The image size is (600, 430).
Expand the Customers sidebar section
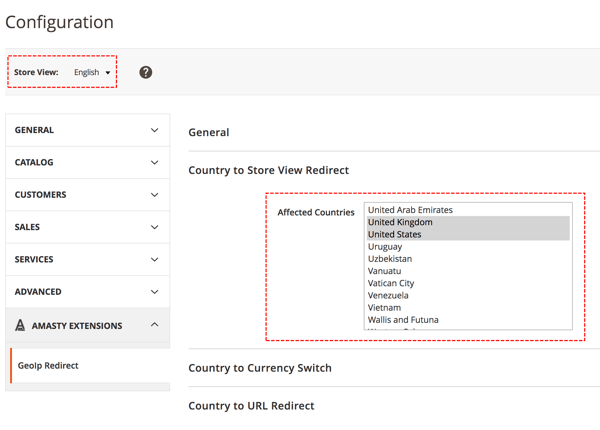[87, 195]
